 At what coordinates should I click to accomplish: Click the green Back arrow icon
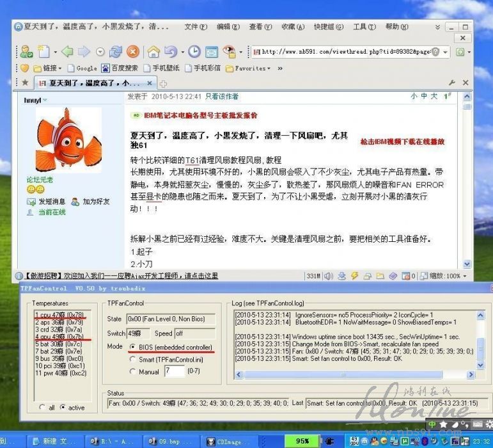coord(67,52)
